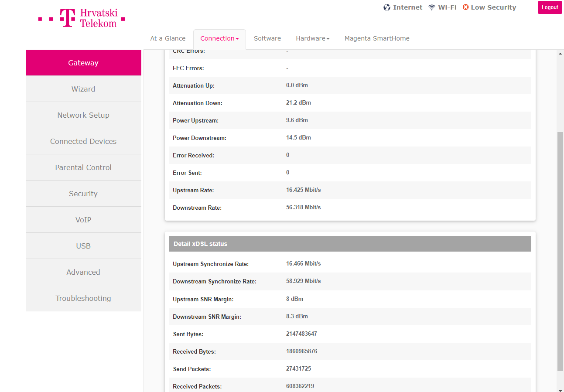The image size is (564, 392).
Task: Click the Wi-Fi signal icon
Action: [432, 7]
